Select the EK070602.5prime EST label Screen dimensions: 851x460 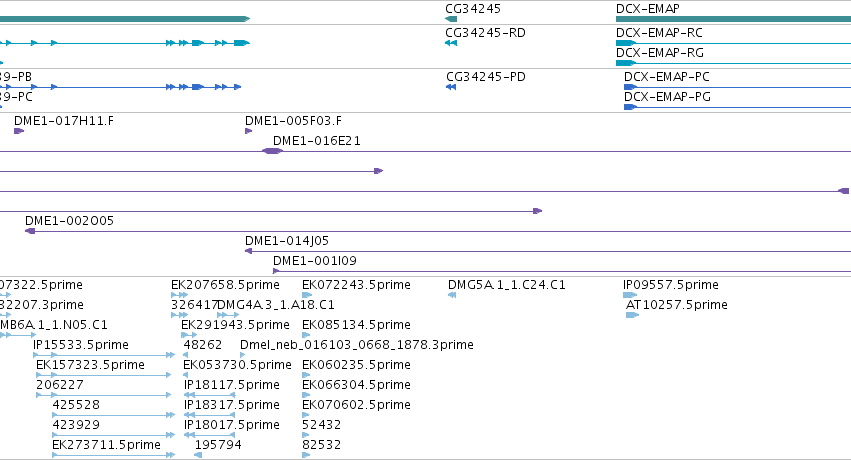click(356, 405)
